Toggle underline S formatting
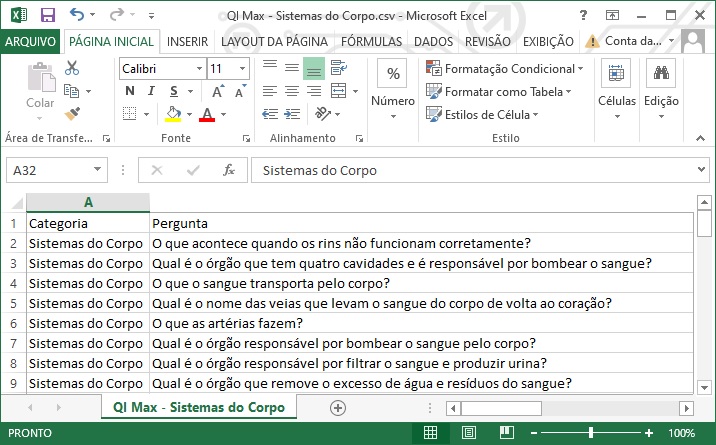Viewport: 716px width, 445px height. [x=174, y=91]
